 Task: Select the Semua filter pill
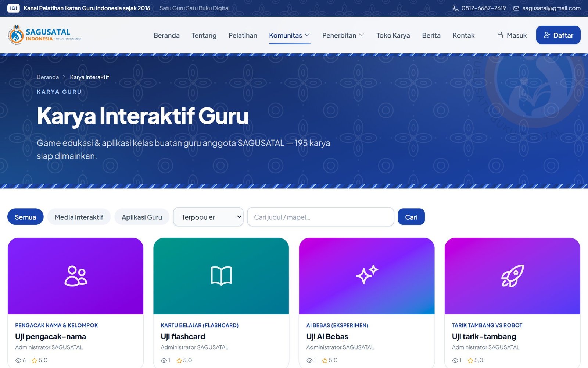25,217
